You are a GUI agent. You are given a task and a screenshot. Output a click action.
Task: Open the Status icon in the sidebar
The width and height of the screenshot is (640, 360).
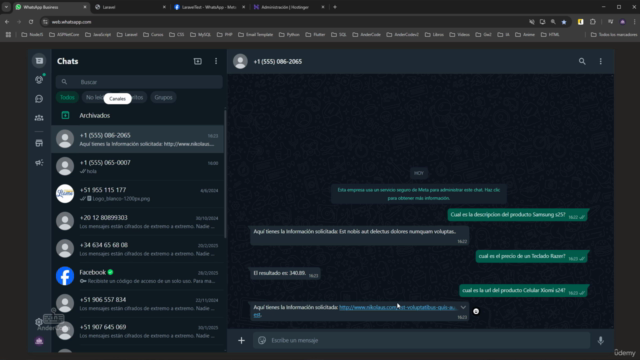point(39,80)
